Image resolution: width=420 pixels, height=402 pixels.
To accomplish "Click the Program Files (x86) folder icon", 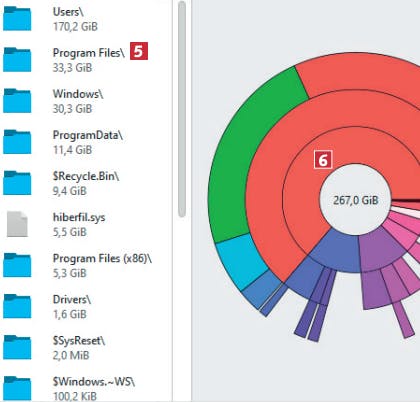I will 17,265.
